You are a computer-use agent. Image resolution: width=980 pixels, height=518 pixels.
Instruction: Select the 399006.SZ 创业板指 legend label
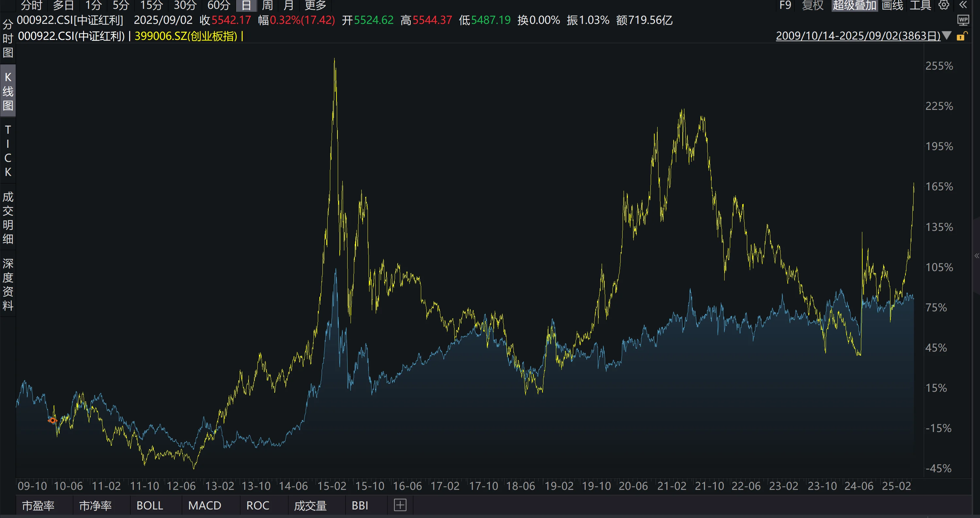point(186,36)
